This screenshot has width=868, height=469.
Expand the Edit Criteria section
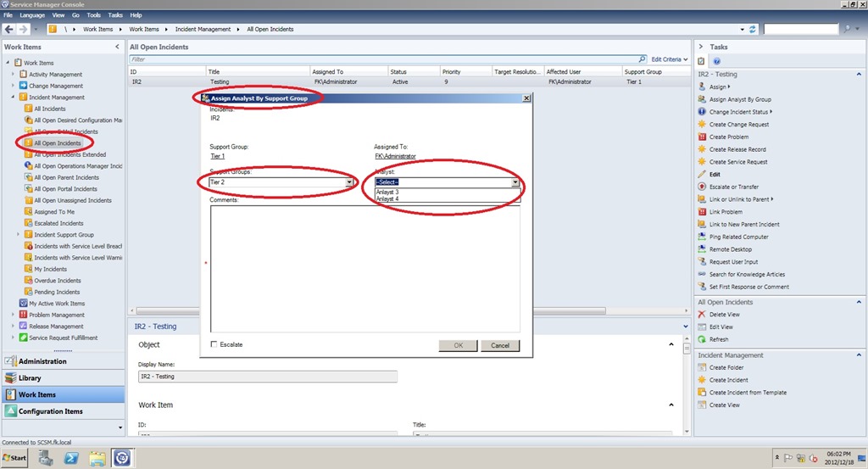669,59
